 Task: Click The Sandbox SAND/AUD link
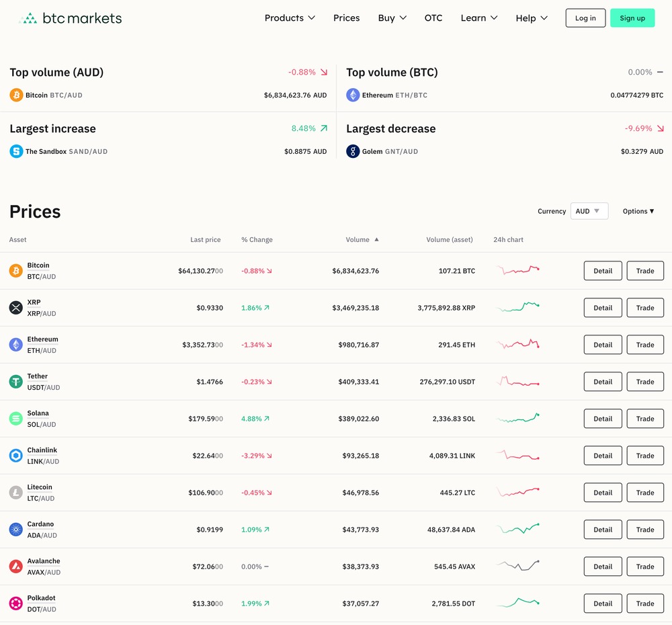point(67,151)
